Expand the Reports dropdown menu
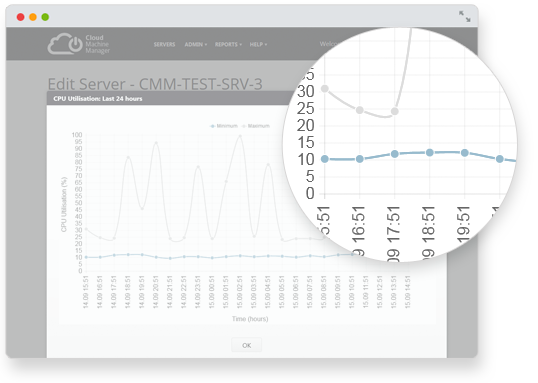The height and width of the screenshot is (383, 538). coord(228,44)
